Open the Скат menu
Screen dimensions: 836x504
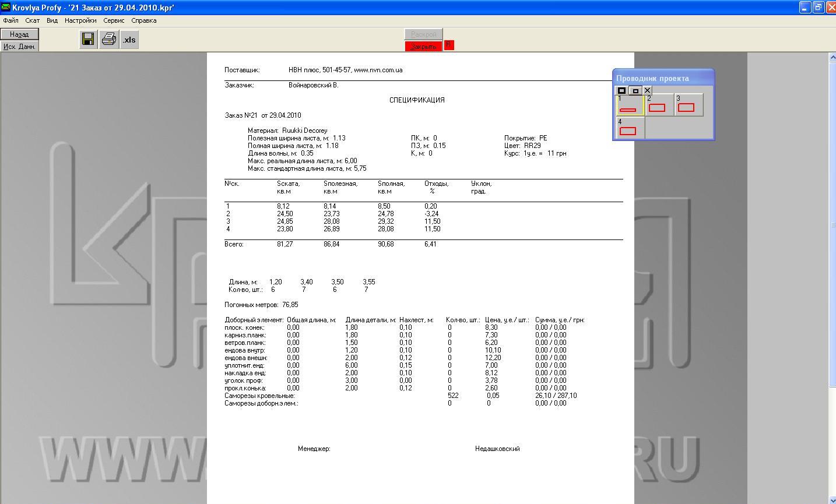point(33,20)
